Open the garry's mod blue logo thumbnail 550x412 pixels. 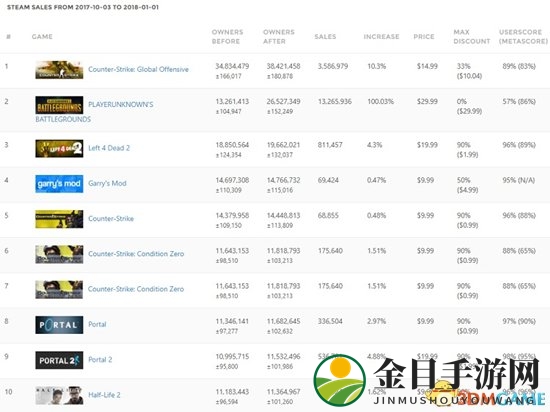point(59,184)
